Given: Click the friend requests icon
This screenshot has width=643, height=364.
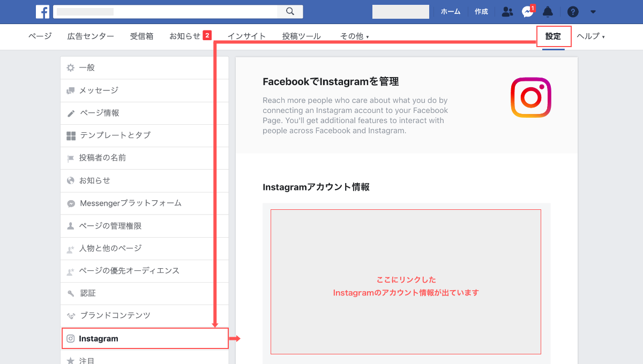Looking at the screenshot, I should click(507, 11).
